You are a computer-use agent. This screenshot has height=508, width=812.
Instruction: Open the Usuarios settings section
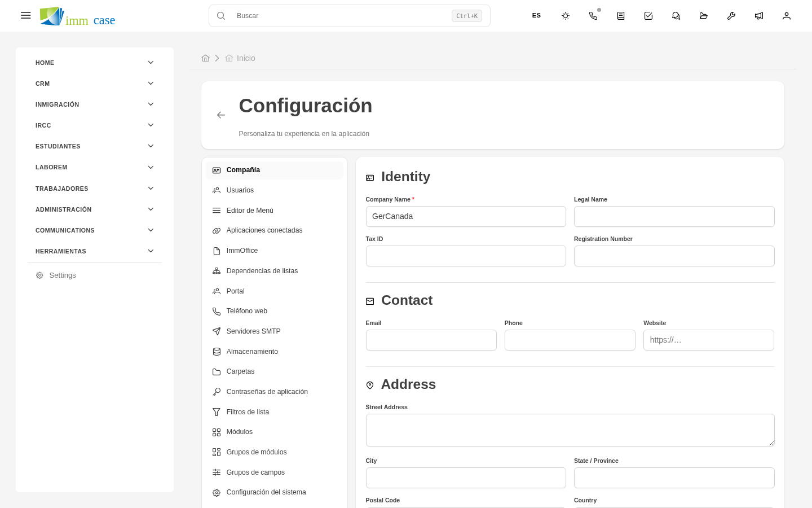(275, 190)
